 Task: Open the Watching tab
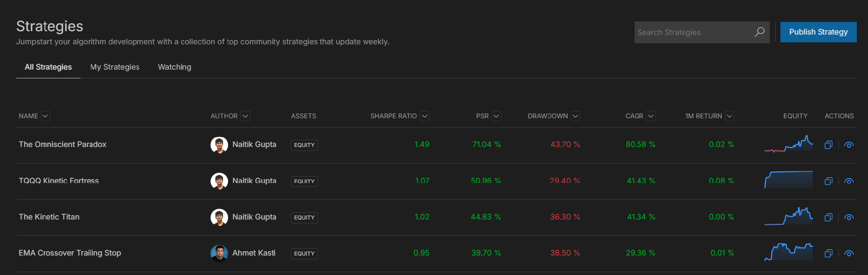(175, 67)
